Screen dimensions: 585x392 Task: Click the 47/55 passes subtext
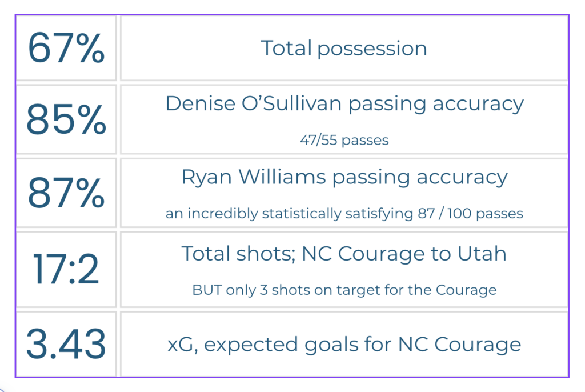point(344,140)
